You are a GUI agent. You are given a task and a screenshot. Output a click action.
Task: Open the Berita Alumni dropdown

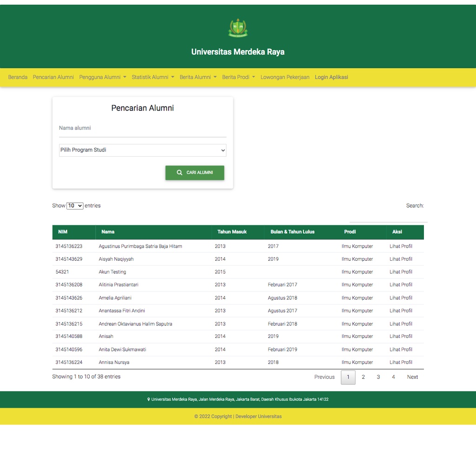click(x=198, y=77)
